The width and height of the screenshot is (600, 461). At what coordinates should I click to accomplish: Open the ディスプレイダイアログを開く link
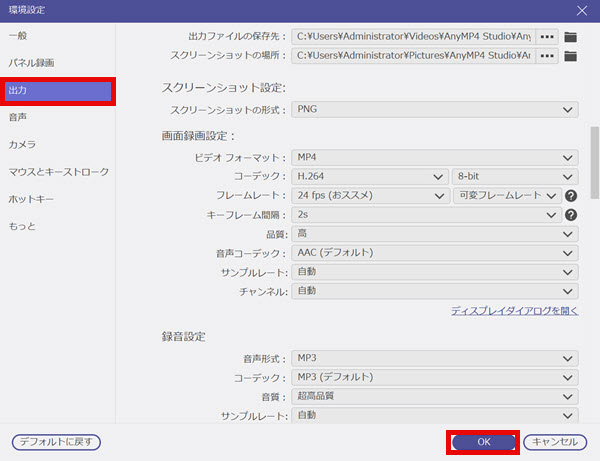tap(514, 312)
